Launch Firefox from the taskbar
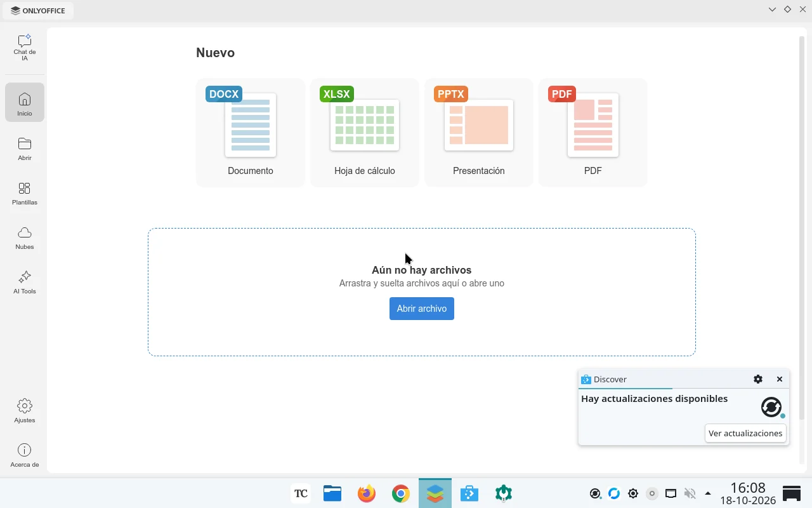812x508 pixels. click(x=367, y=493)
